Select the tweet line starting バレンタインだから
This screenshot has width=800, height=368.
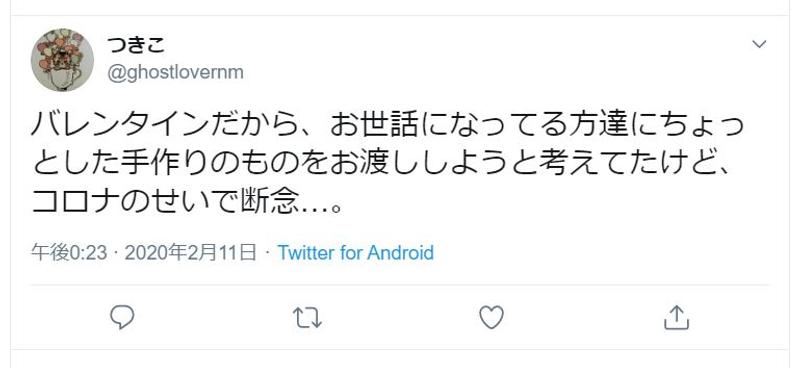(387, 127)
